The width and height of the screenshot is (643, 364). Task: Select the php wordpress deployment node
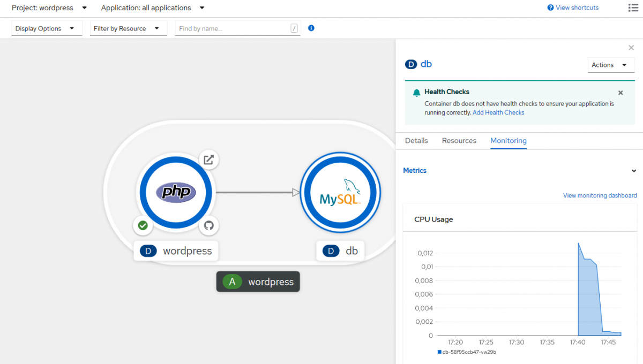(x=176, y=192)
